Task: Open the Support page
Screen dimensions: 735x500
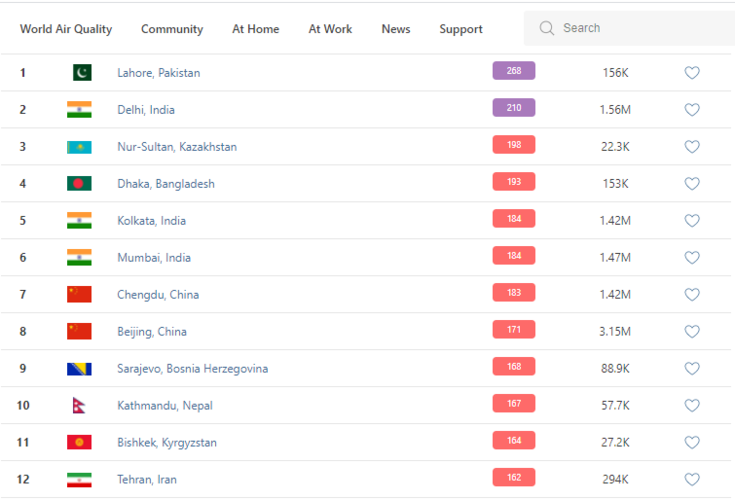Action: click(x=461, y=29)
